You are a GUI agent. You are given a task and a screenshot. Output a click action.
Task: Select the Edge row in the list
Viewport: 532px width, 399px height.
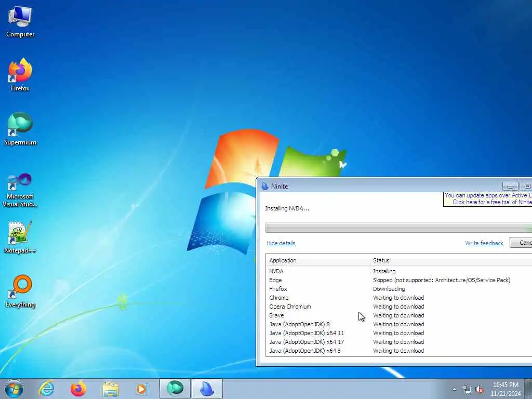coord(398,280)
